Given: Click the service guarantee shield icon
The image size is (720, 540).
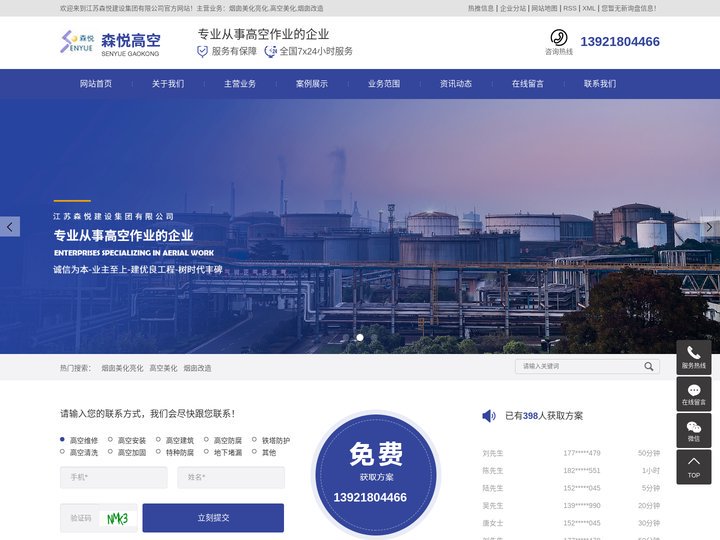Looking at the screenshot, I should pos(202,51).
